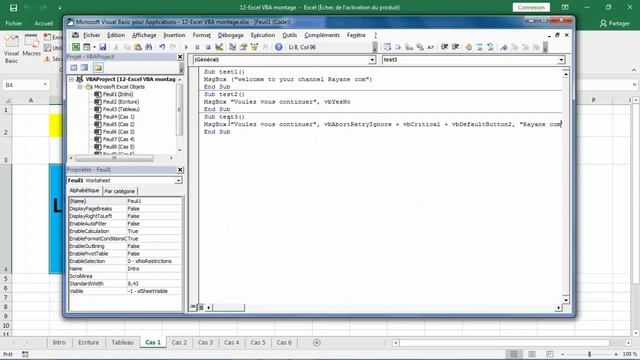Click the Paste icon in VBA toolbar
640x360 pixels.
pyautogui.click(x=138, y=47)
